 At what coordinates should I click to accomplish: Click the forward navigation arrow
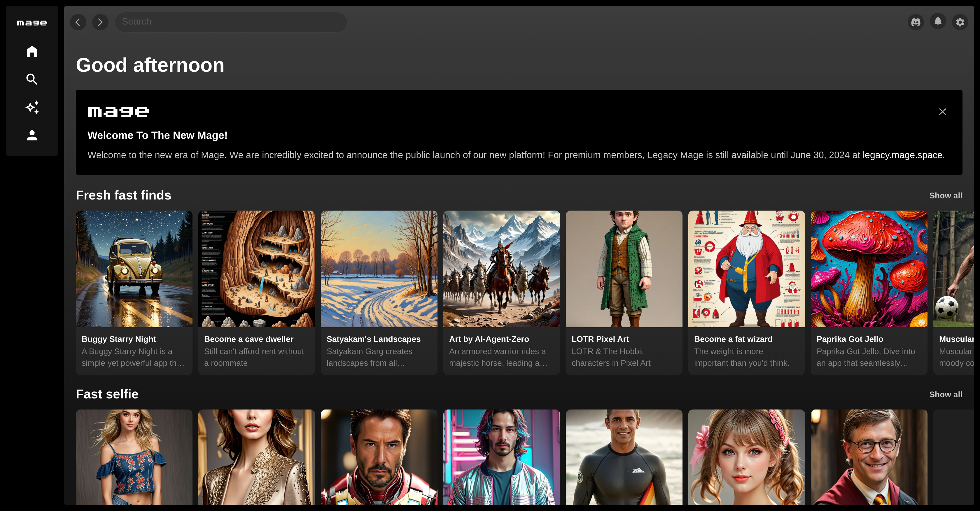click(x=100, y=22)
